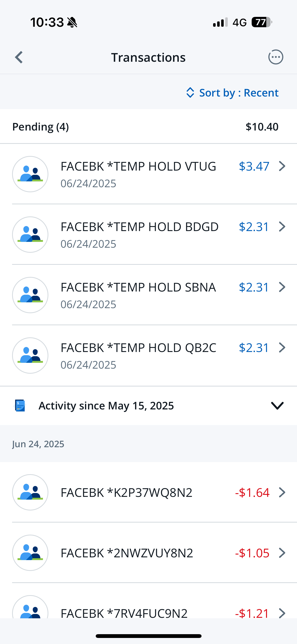This screenshot has height=644, width=297.
Task: Open chevron for TEMP HOLD QB2C
Action: click(282, 347)
